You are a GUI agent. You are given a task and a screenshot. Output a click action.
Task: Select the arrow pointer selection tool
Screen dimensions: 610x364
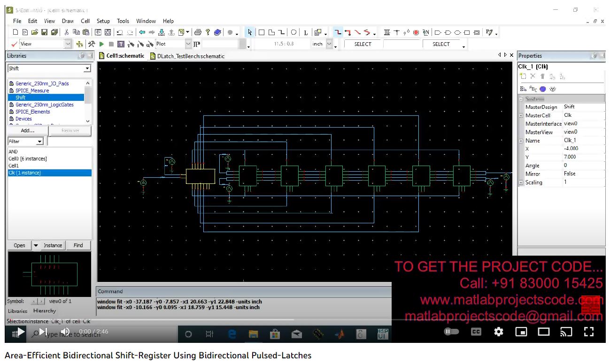[249, 32]
